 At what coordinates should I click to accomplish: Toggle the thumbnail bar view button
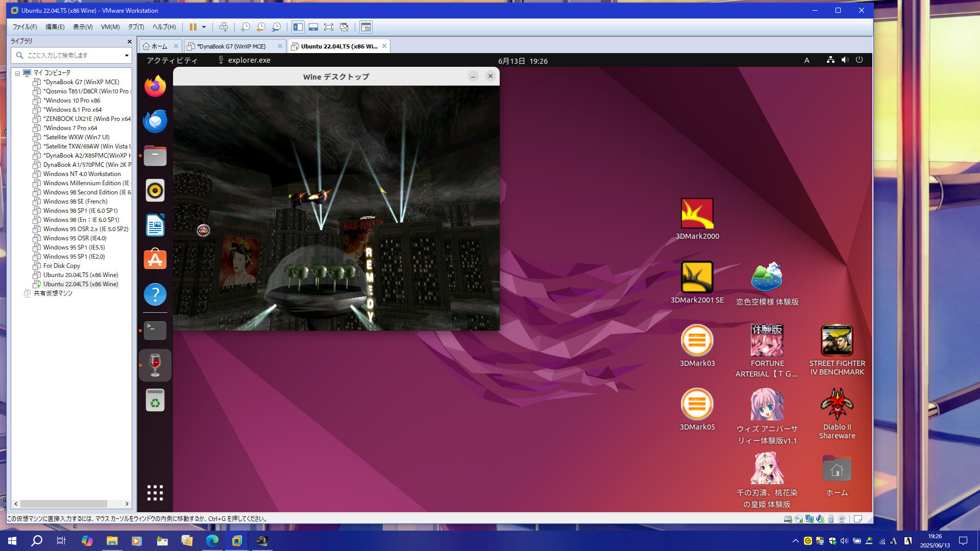(313, 27)
